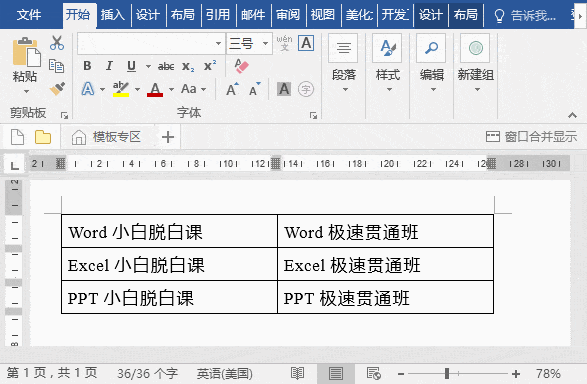The width and height of the screenshot is (587, 384).
Task: Switch to the 引用 References tab
Action: click(218, 15)
